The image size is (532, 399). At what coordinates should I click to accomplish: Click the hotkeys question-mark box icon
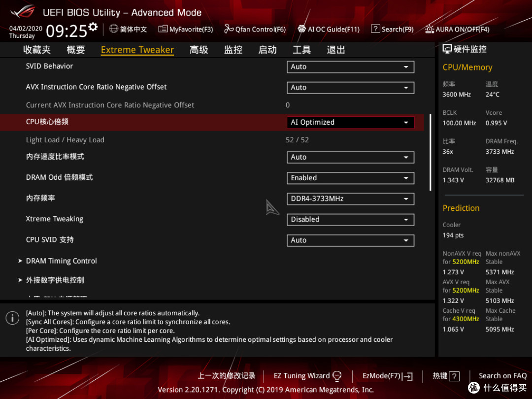tap(454, 376)
